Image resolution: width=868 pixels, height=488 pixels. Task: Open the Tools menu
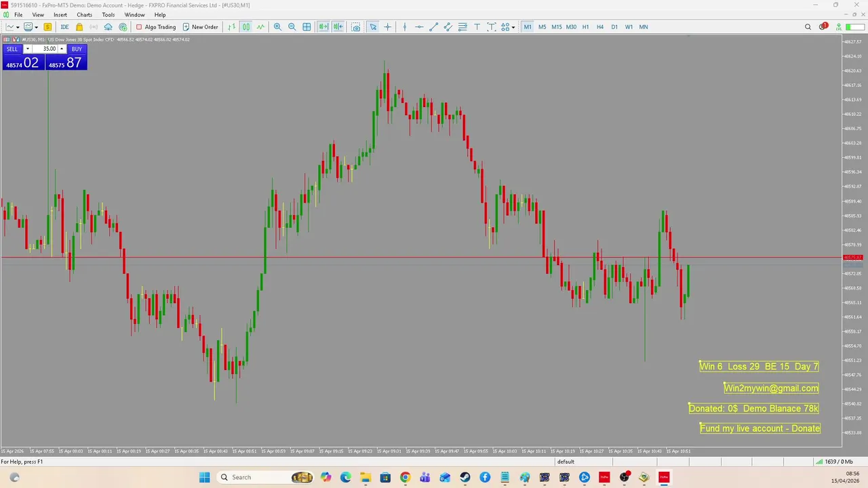[x=108, y=15]
